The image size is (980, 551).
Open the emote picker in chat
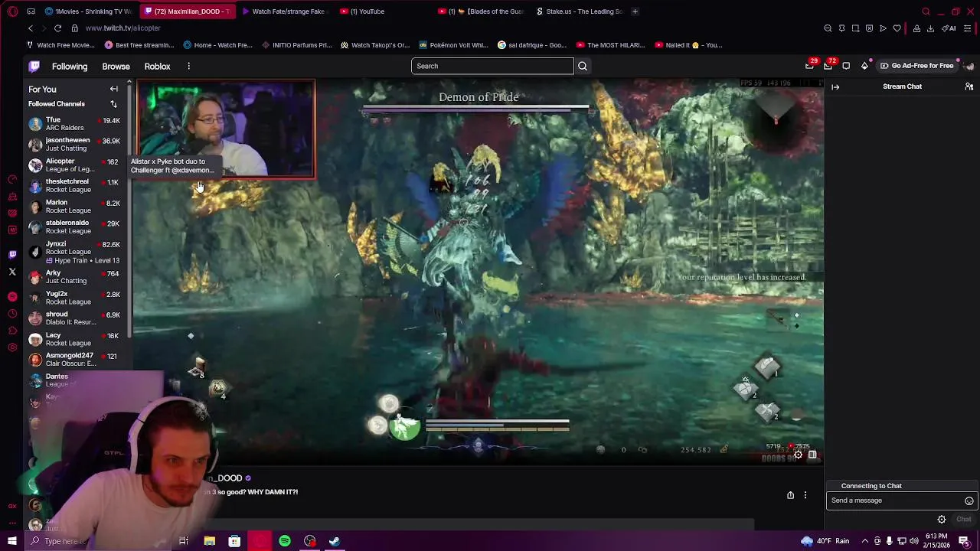(x=969, y=500)
